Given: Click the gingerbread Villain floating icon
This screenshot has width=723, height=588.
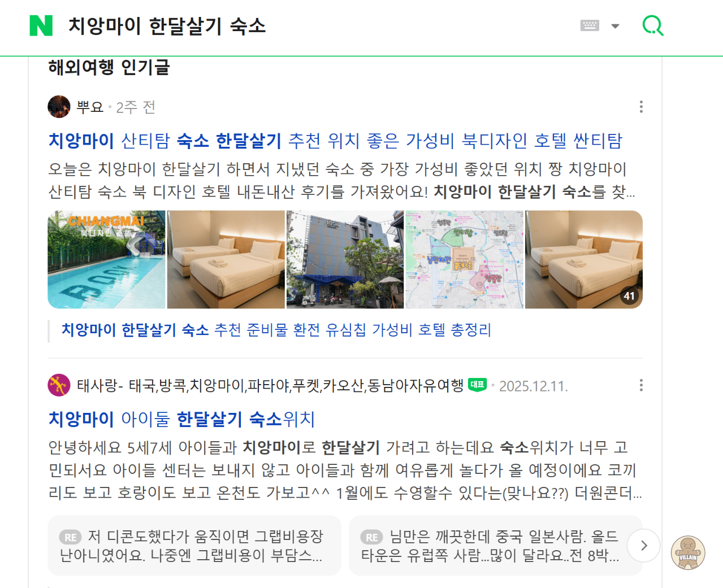Looking at the screenshot, I should (x=688, y=553).
